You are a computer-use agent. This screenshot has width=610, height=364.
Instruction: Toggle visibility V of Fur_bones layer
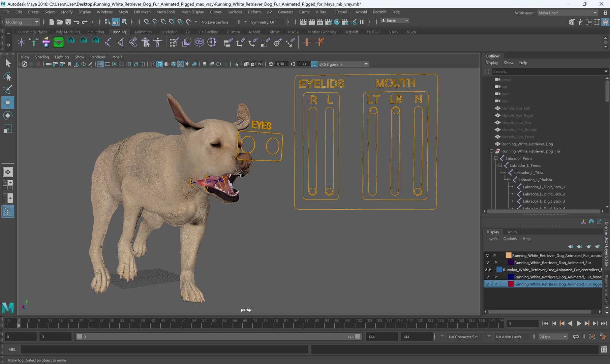pos(487,277)
